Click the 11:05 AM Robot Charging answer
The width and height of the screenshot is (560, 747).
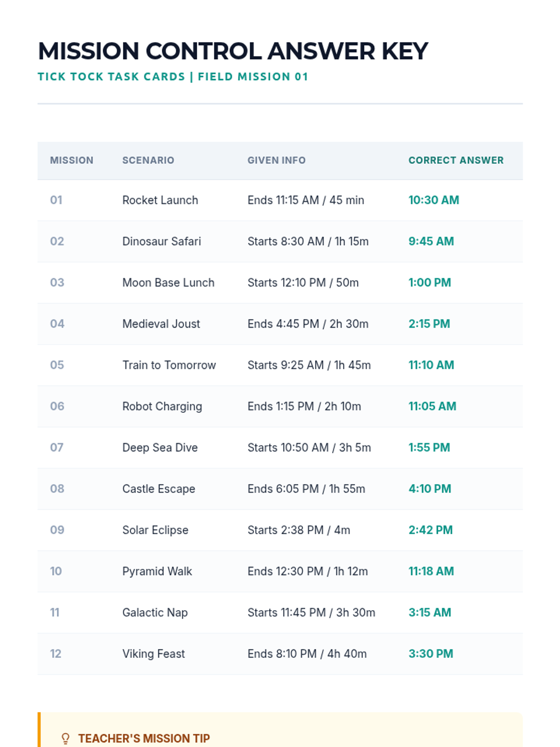[x=432, y=406]
